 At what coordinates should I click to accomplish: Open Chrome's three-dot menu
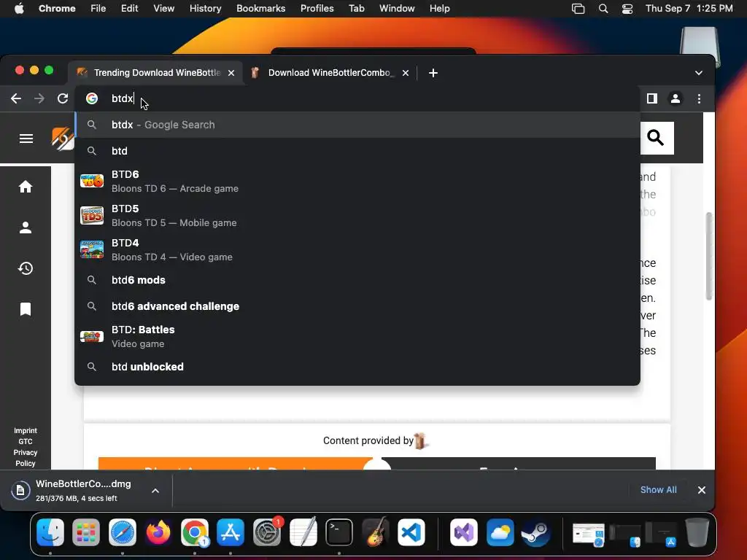pyautogui.click(x=699, y=98)
